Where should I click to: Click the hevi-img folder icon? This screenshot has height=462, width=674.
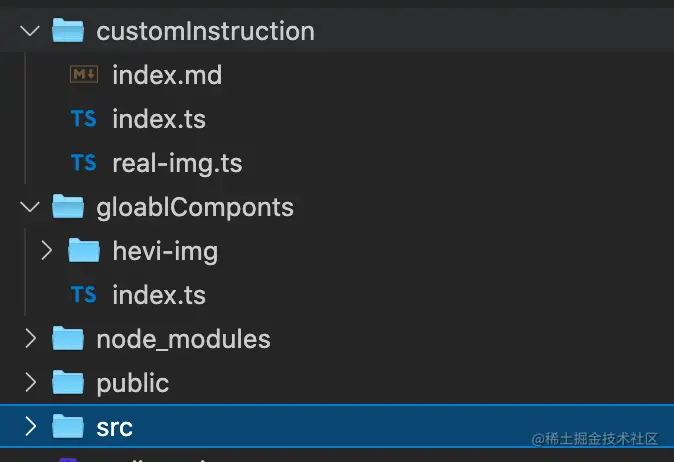pyautogui.click(x=84, y=251)
